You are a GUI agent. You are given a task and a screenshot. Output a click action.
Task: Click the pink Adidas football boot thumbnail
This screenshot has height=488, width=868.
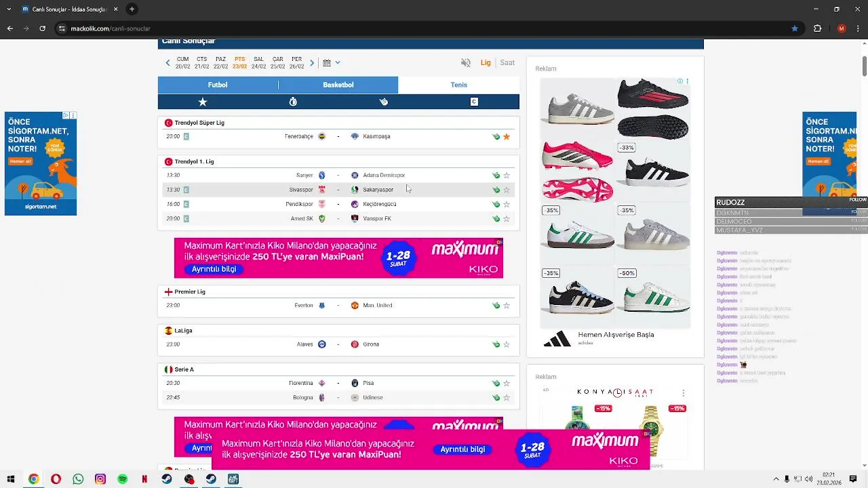(x=577, y=171)
